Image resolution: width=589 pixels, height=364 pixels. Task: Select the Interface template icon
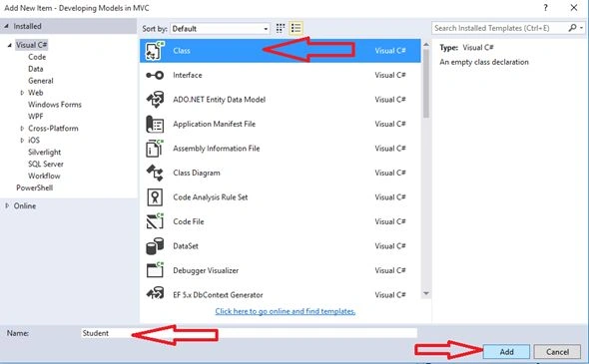click(155, 75)
